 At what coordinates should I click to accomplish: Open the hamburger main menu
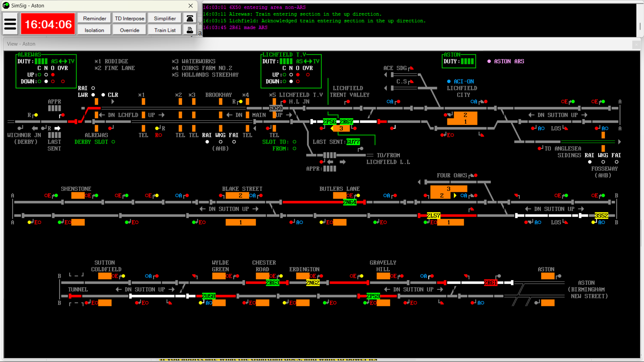click(10, 24)
